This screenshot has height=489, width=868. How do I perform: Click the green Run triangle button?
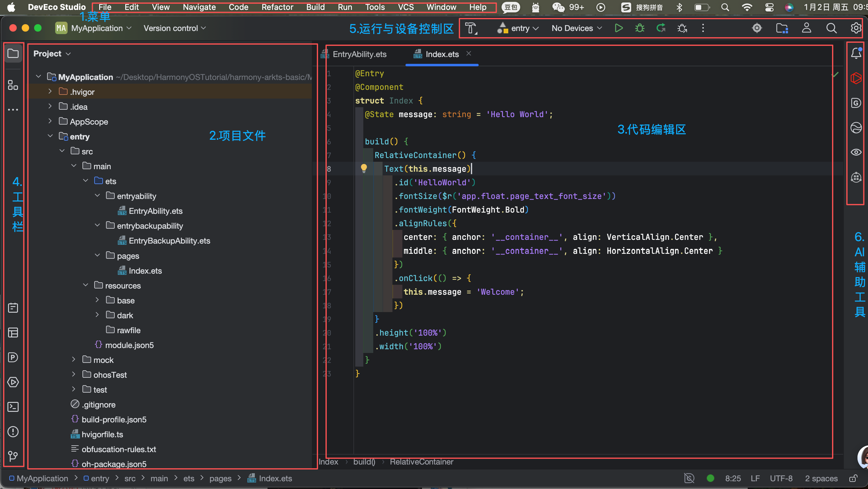click(x=618, y=28)
